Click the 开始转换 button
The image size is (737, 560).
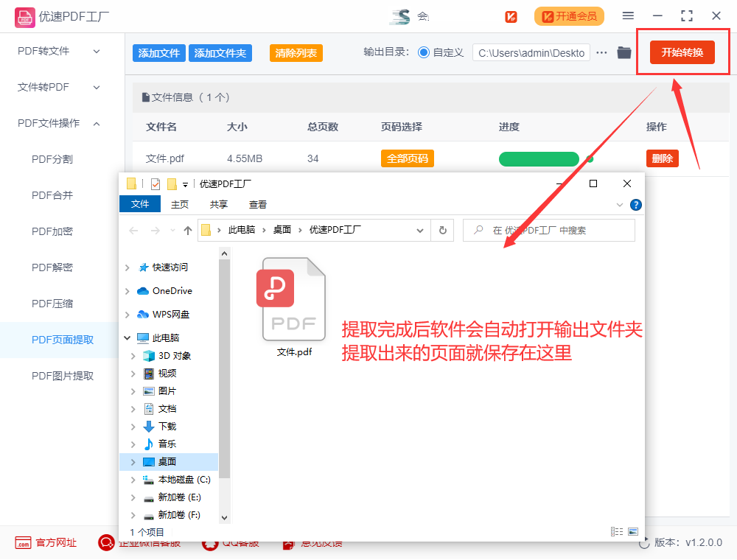pos(682,52)
